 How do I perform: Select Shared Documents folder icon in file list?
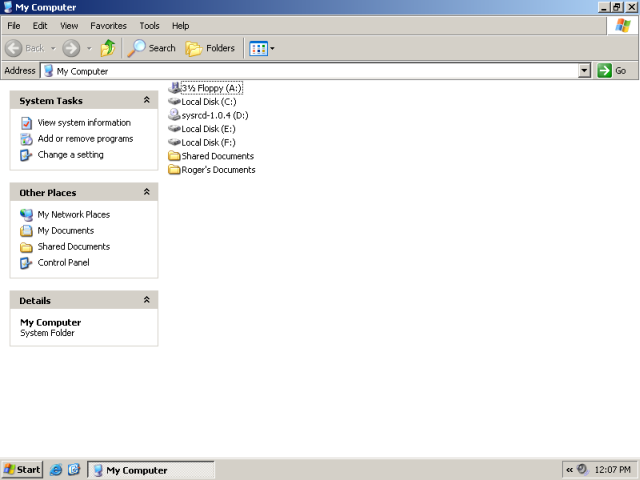click(x=174, y=156)
